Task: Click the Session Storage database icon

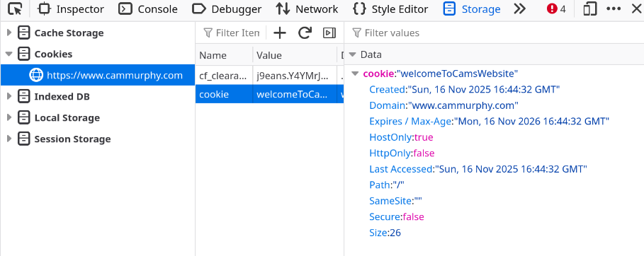Action: coord(24,139)
